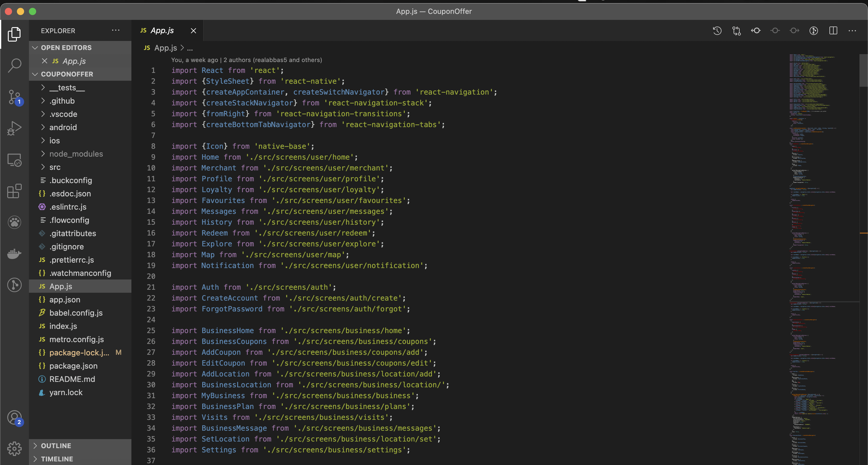The width and height of the screenshot is (868, 465).
Task: Click the open previous revision icon
Action: [756, 31]
